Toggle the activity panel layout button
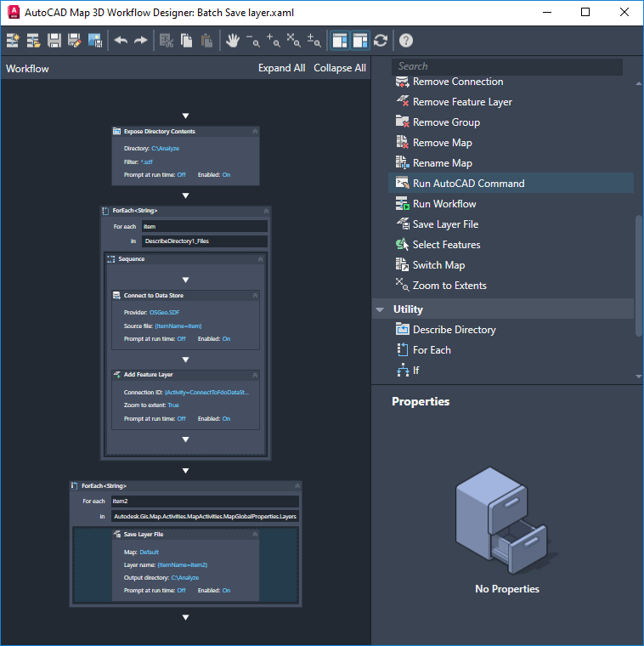 pyautogui.click(x=340, y=41)
